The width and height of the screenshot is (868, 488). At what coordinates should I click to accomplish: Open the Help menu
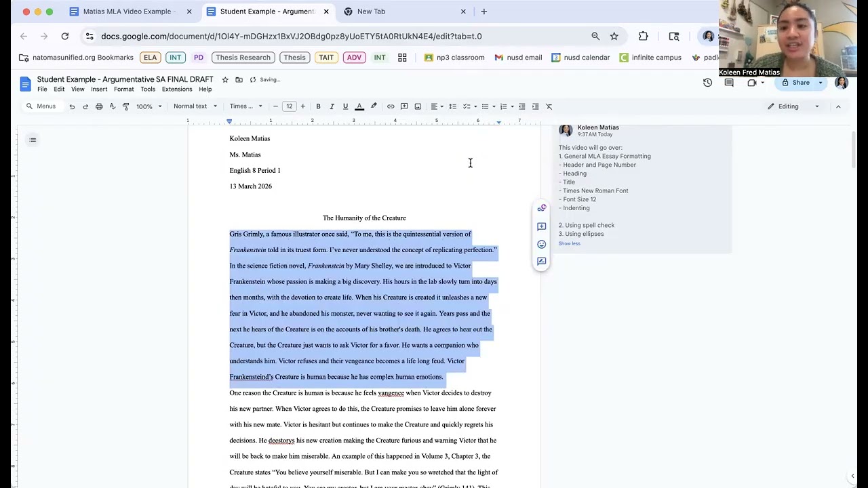(205, 89)
